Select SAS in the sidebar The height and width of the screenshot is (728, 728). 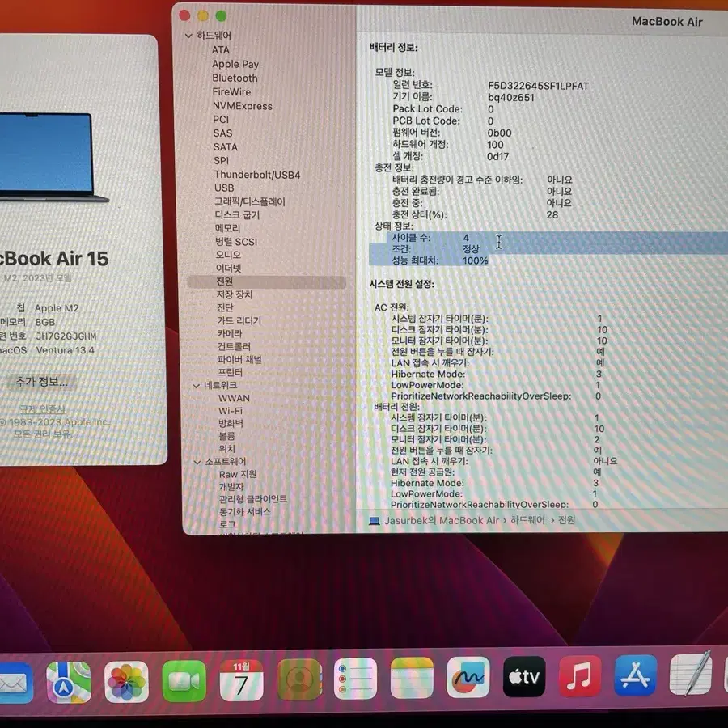point(223,133)
